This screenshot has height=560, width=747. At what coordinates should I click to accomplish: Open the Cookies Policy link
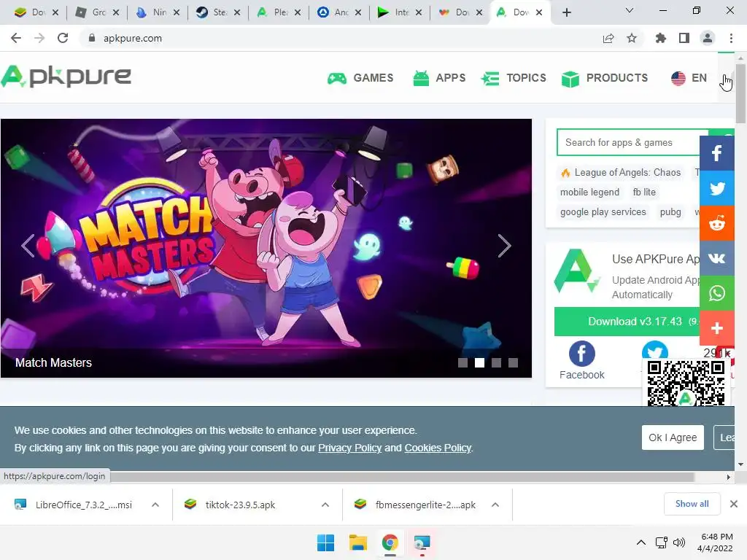pos(438,448)
